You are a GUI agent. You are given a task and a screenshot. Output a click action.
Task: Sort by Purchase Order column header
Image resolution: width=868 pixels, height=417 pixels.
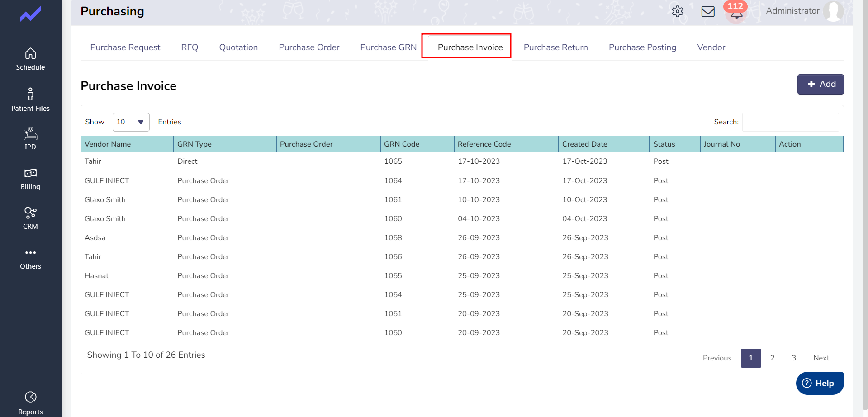pyautogui.click(x=328, y=144)
